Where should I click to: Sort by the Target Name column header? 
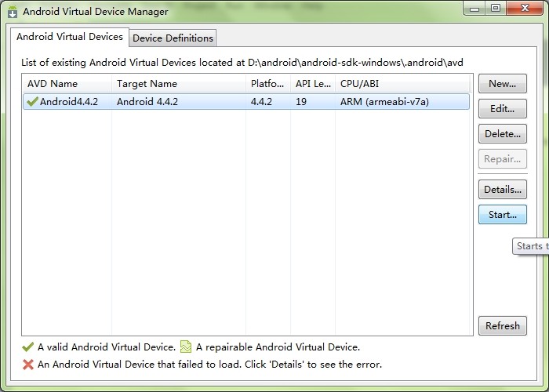click(x=179, y=84)
